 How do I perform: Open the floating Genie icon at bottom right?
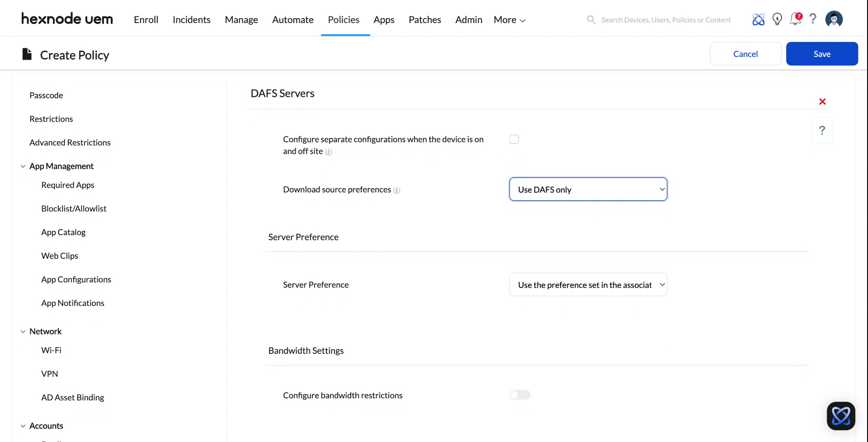coord(841,415)
